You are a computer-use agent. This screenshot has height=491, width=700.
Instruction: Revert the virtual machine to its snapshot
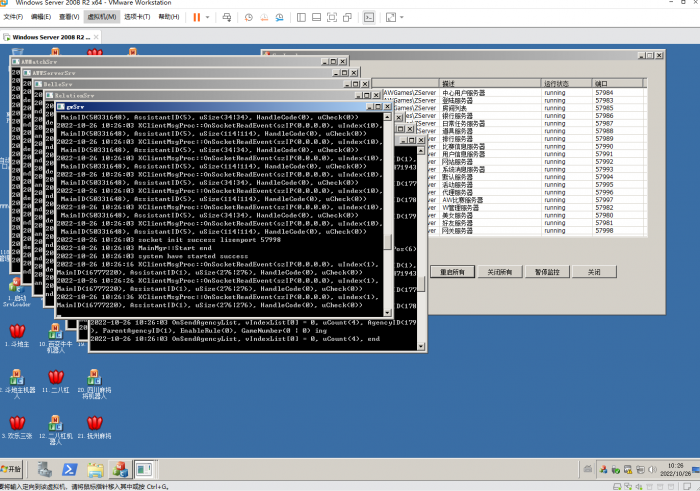[264, 17]
